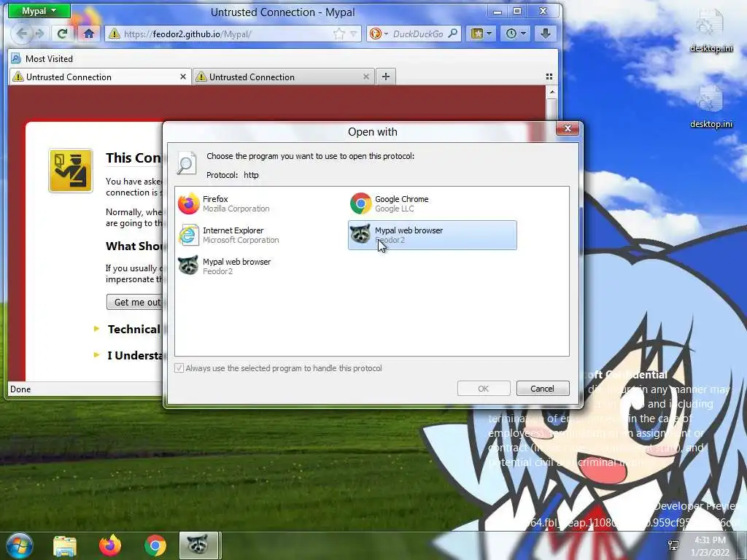Select Google Chrome in the Open with list
Viewport: 747px width, 560px height.
pos(432,204)
